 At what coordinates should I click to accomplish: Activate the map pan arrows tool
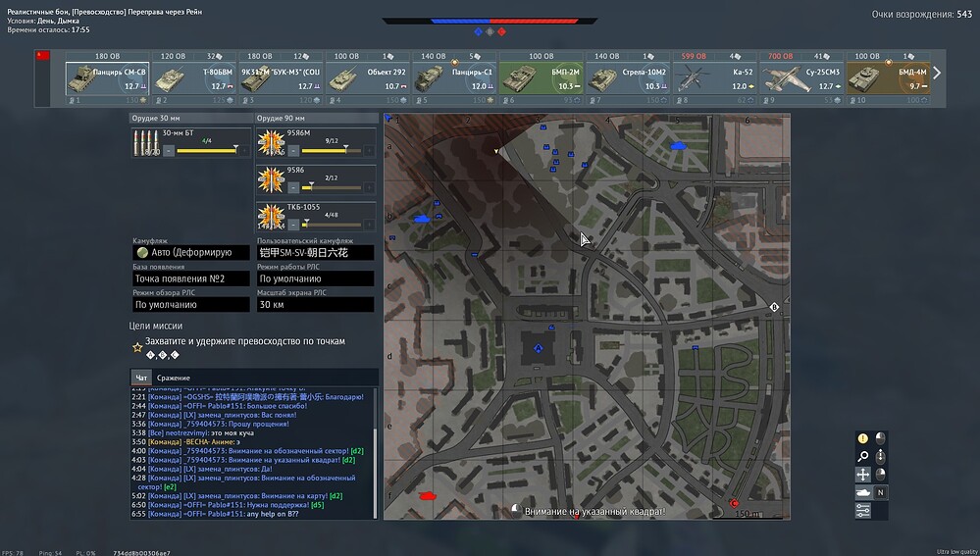[863, 475]
